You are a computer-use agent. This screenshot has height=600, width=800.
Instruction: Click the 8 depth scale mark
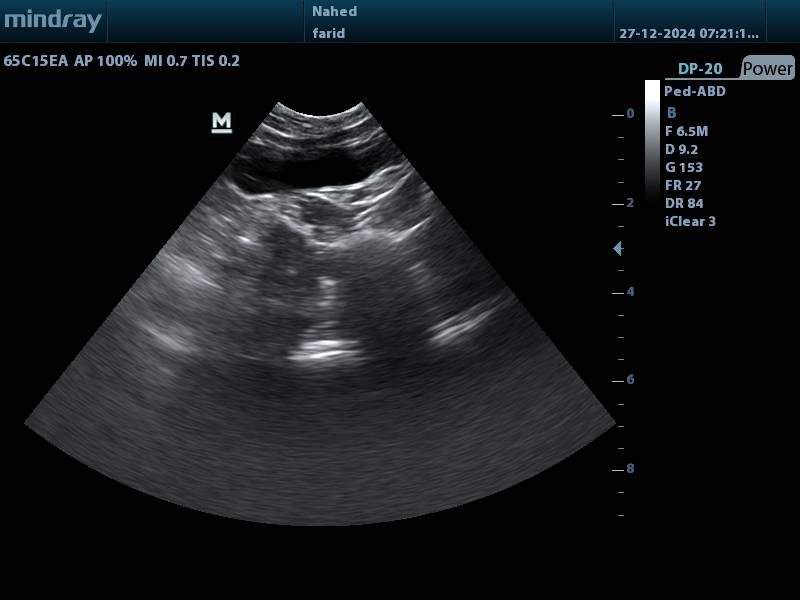pyautogui.click(x=630, y=469)
